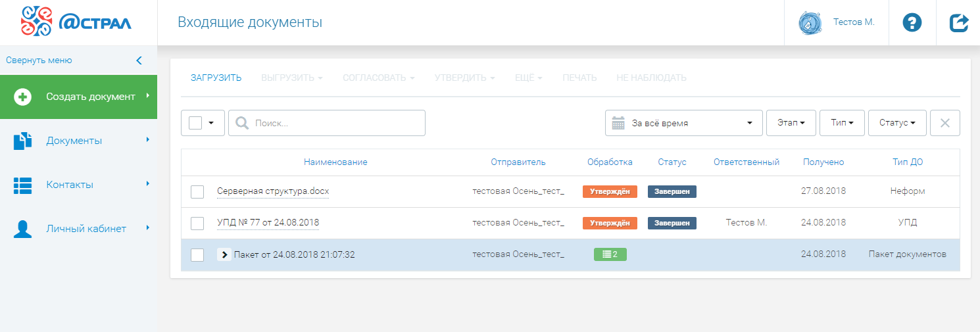980x332 pixels.
Task: Open the Создать документ menu
Action: [x=78, y=97]
